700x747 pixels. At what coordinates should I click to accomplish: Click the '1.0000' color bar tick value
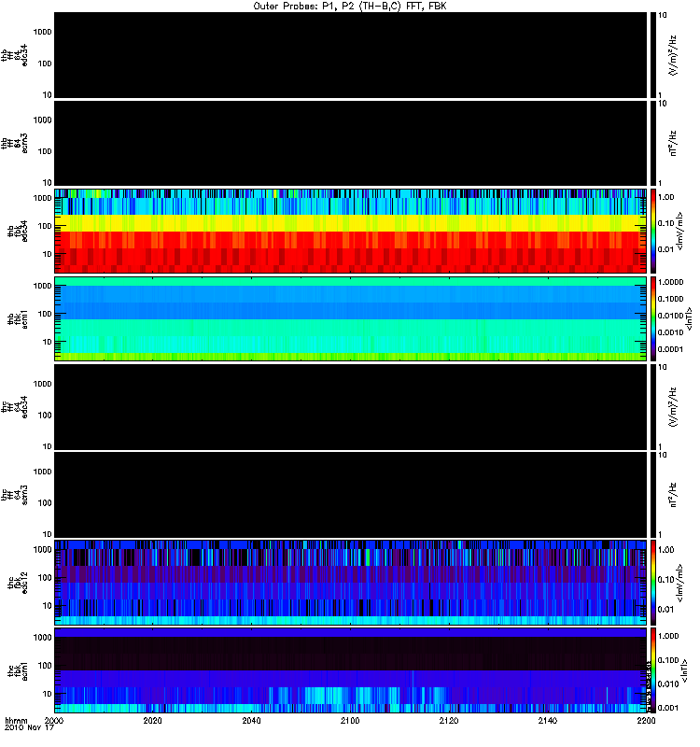click(x=670, y=282)
